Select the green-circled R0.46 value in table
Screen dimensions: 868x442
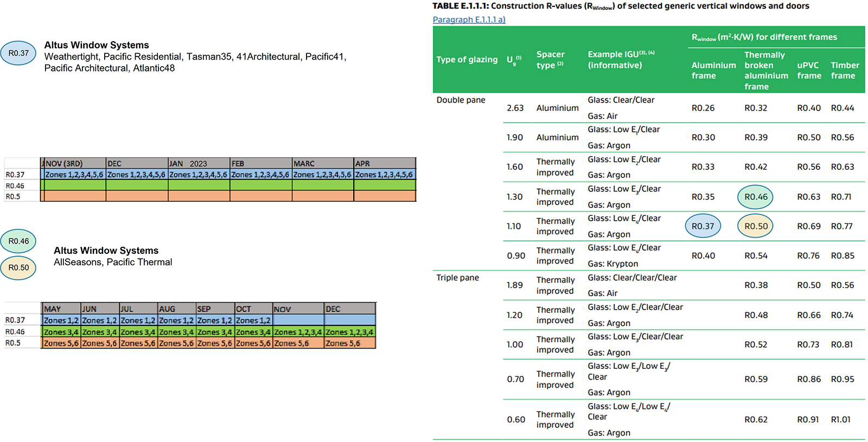click(755, 197)
